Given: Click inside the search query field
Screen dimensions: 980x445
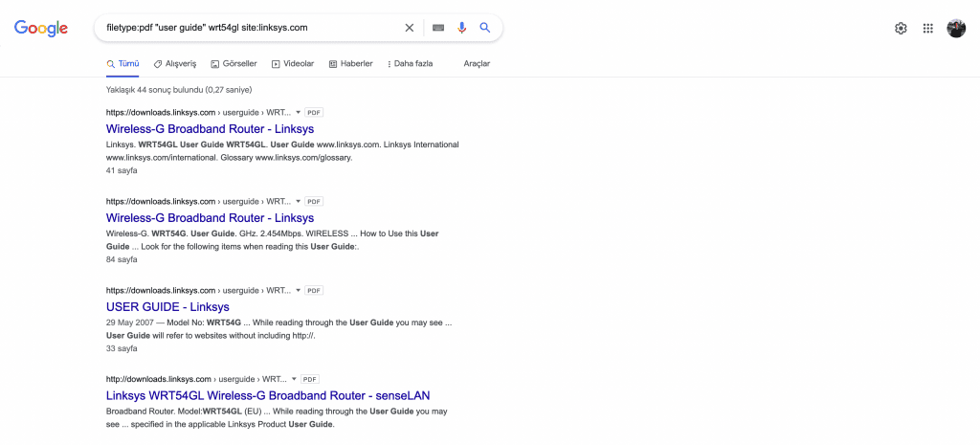Looking at the screenshot, I should (x=249, y=28).
